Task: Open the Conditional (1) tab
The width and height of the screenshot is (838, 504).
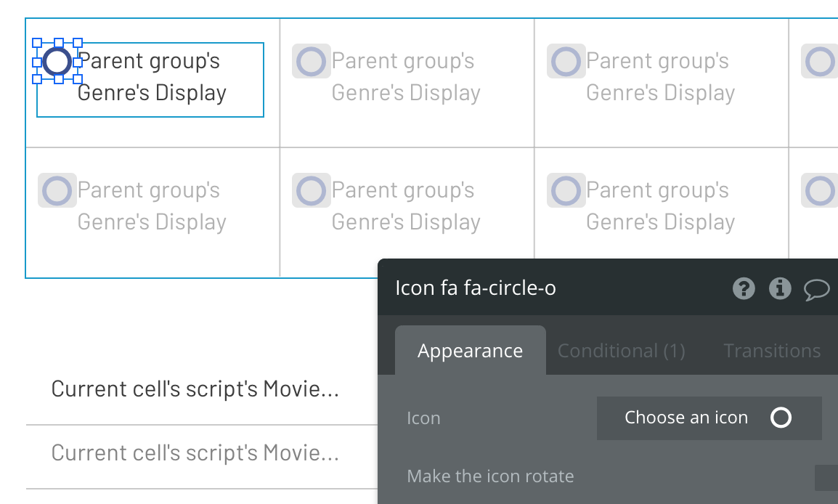Action: [621, 351]
